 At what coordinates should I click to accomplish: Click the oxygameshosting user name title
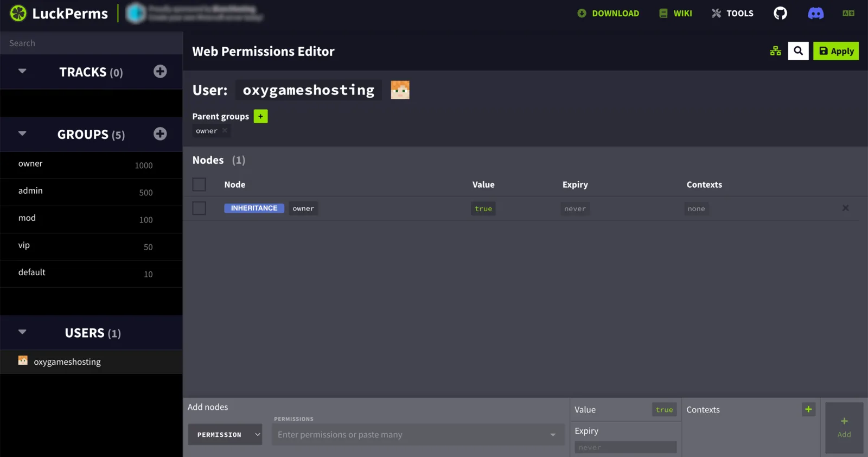(309, 90)
